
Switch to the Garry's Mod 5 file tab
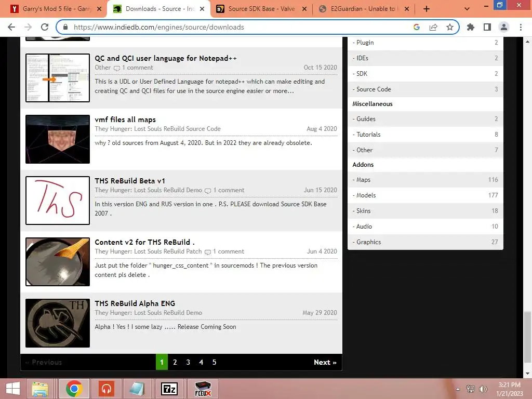coord(54,9)
